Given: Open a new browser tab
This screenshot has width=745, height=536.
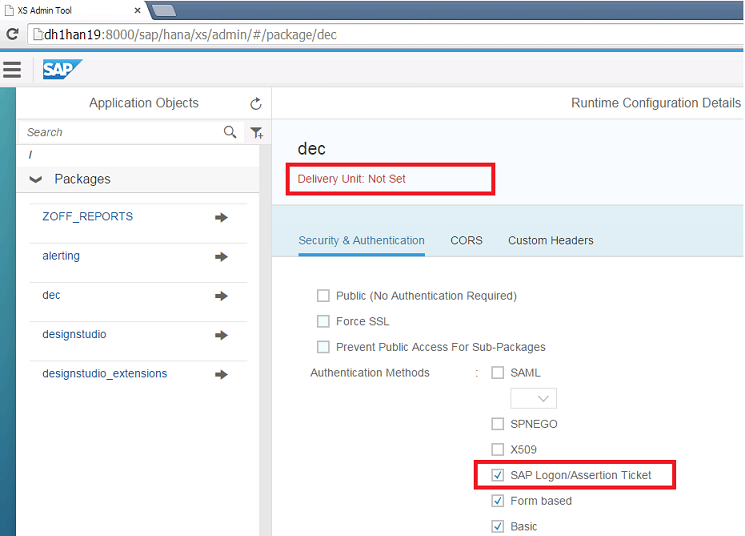Looking at the screenshot, I should tap(164, 10).
